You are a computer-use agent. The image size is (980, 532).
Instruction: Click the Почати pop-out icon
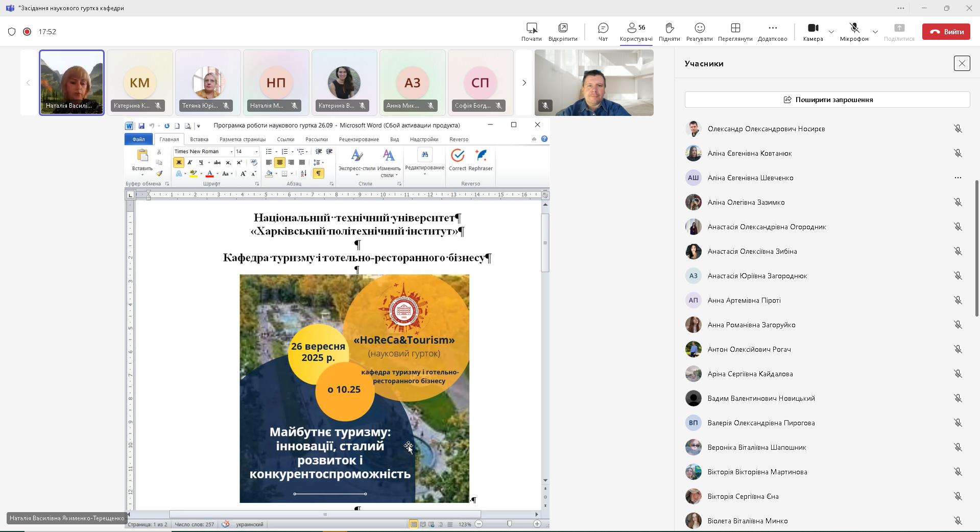(x=531, y=32)
